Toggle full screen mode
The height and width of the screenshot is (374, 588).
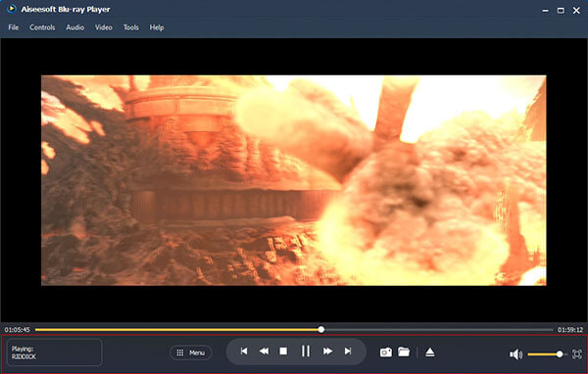pos(577,354)
